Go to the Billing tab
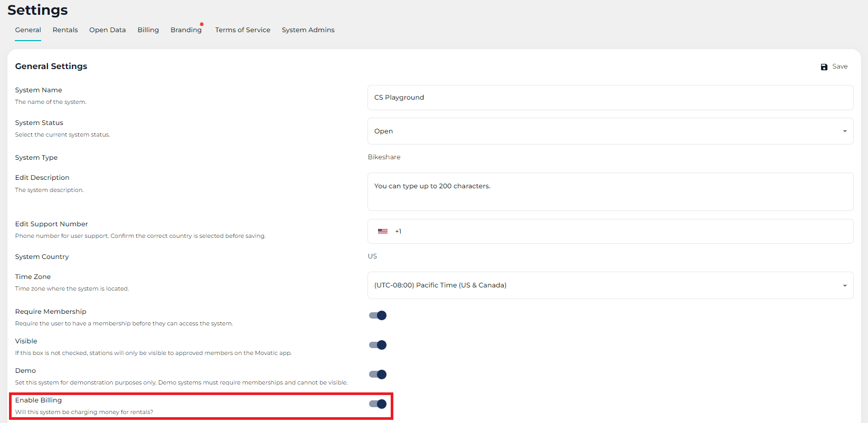Screen dimensions: 868x423 (148, 30)
